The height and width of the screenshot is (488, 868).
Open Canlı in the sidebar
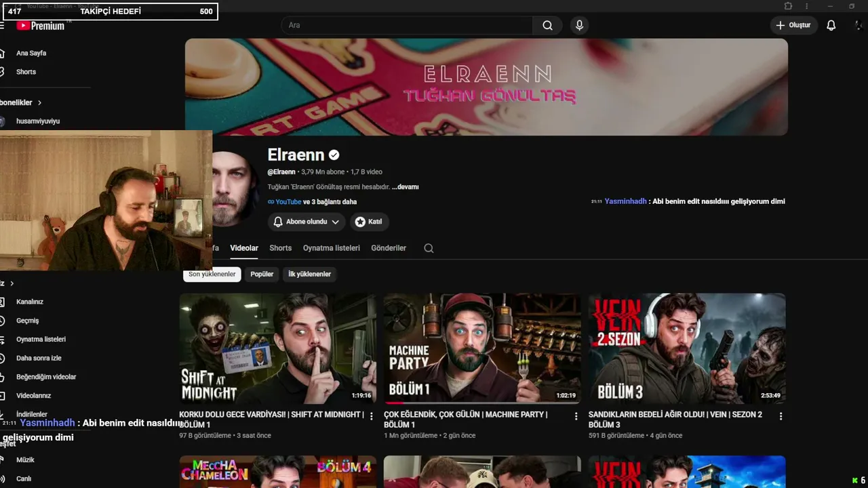[x=24, y=479]
